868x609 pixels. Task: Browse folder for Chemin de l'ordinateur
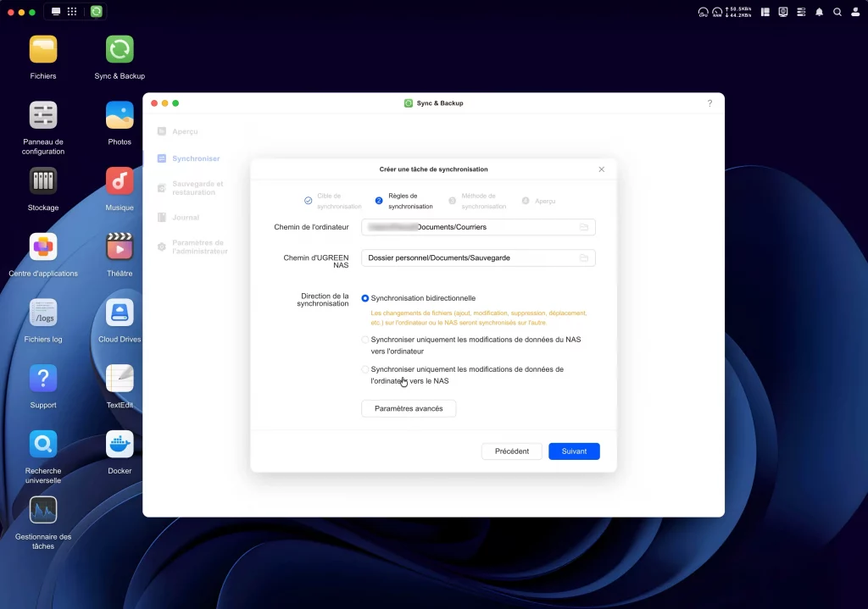tap(584, 227)
